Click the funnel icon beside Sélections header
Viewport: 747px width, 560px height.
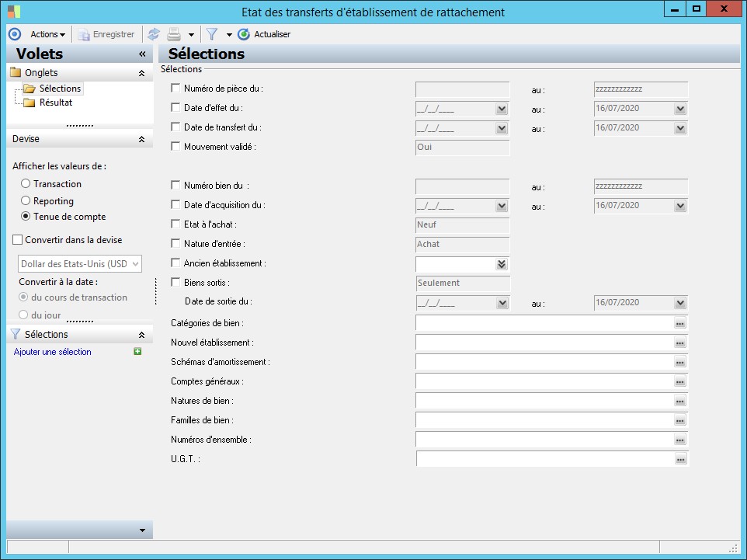coord(16,334)
